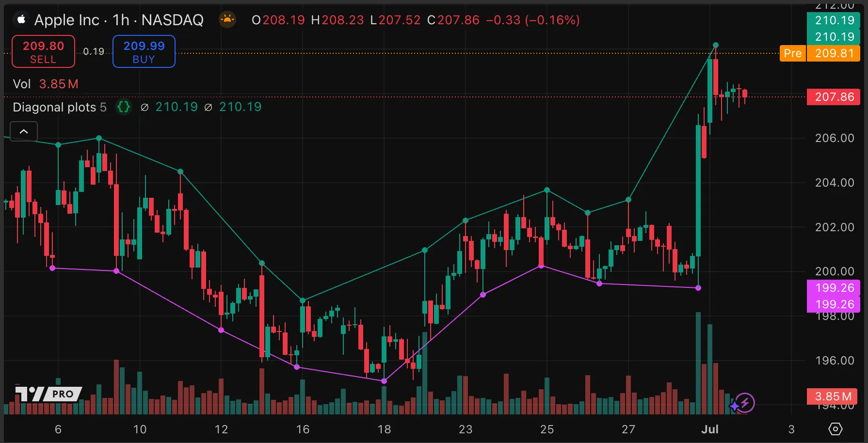Click the blue sparkle star icon
This screenshot has height=443, width=868.
(x=734, y=406)
